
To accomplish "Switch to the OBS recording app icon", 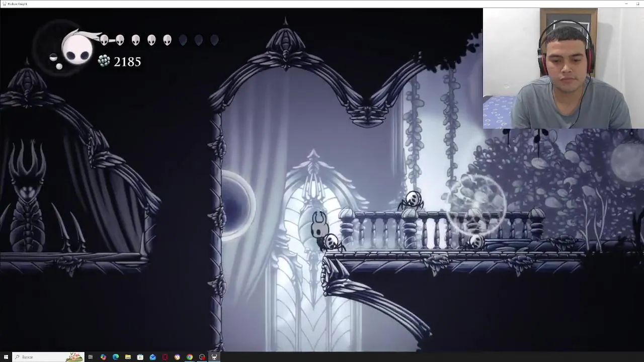I will coord(202,357).
